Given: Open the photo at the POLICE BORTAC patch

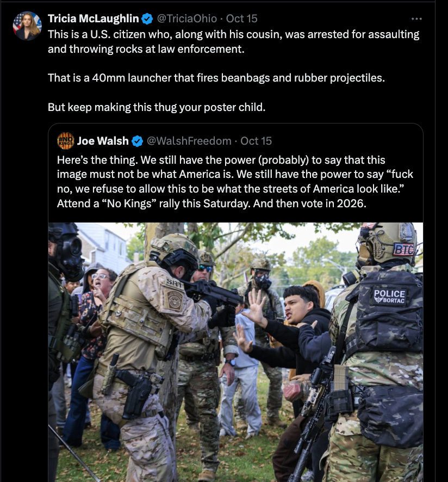Looking at the screenshot, I should 390,296.
